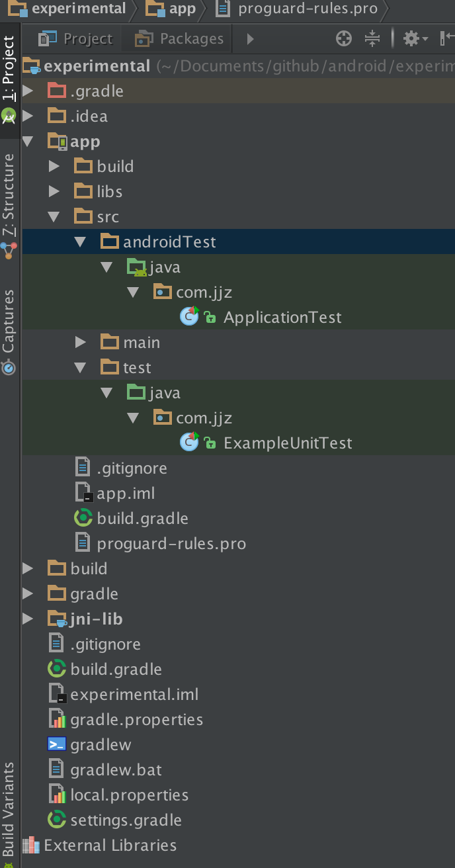Expand the .gradle folder

click(28, 91)
